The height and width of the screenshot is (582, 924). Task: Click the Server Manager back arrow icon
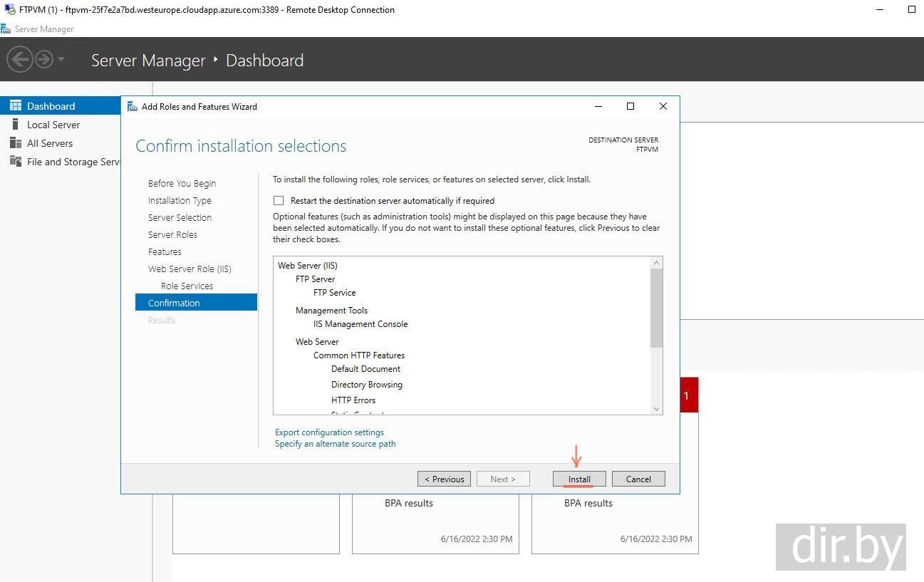[x=20, y=59]
